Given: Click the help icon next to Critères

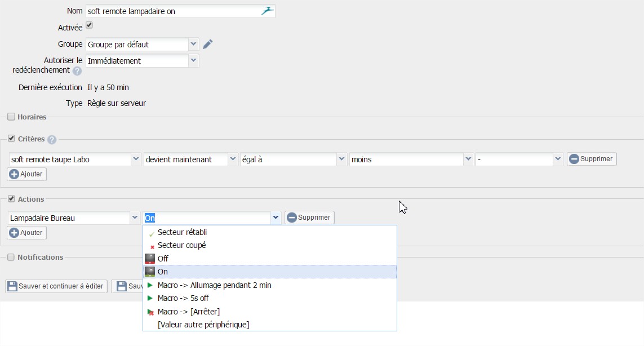Looking at the screenshot, I should coord(52,140).
